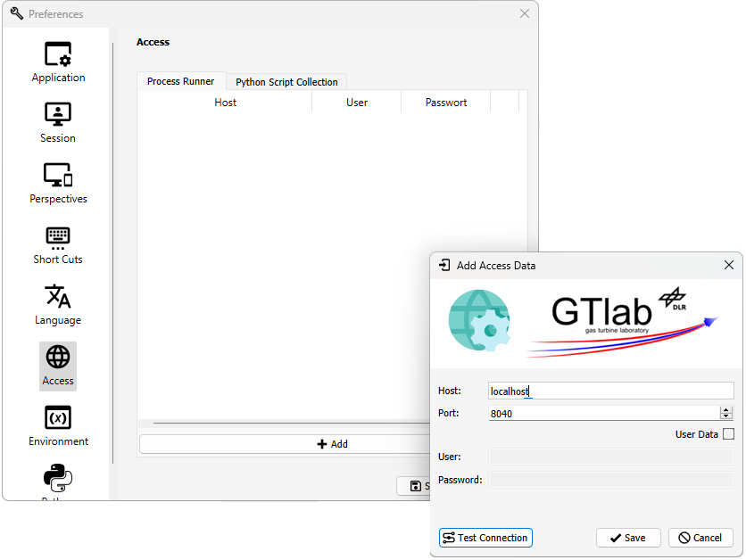Close the Add Access Data dialog

click(x=728, y=265)
